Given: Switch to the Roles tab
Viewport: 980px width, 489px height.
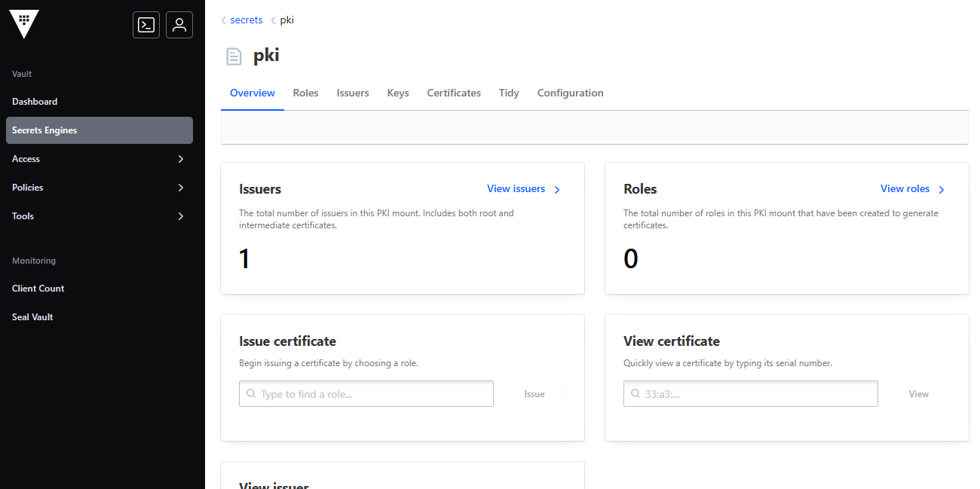Looking at the screenshot, I should pyautogui.click(x=306, y=93).
